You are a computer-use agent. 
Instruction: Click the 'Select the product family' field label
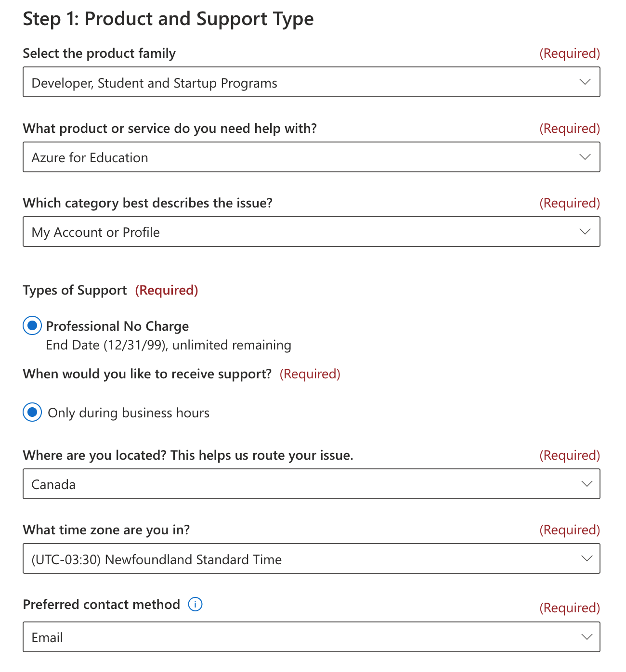click(99, 53)
